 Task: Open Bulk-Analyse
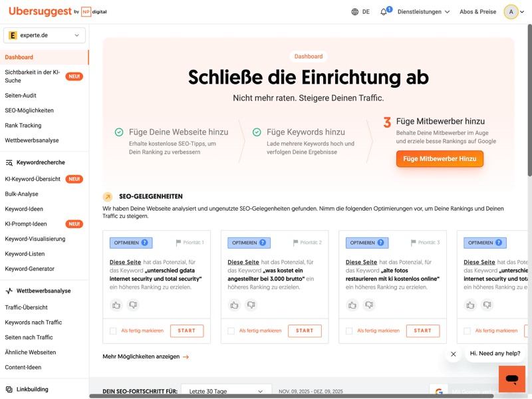21,194
